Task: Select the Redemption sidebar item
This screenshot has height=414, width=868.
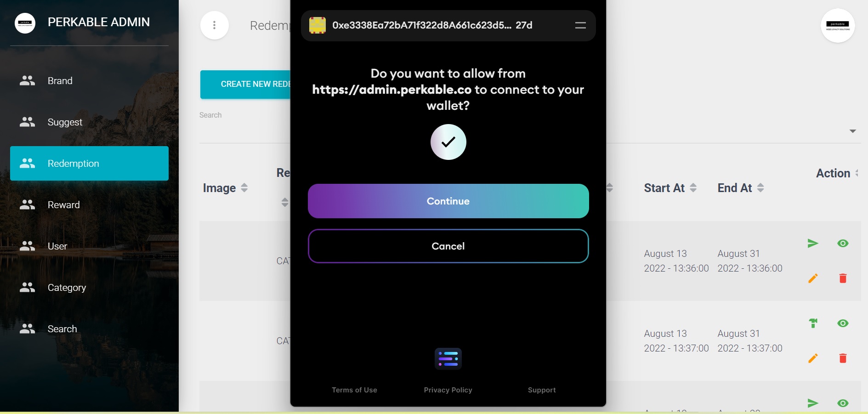Action: point(89,164)
